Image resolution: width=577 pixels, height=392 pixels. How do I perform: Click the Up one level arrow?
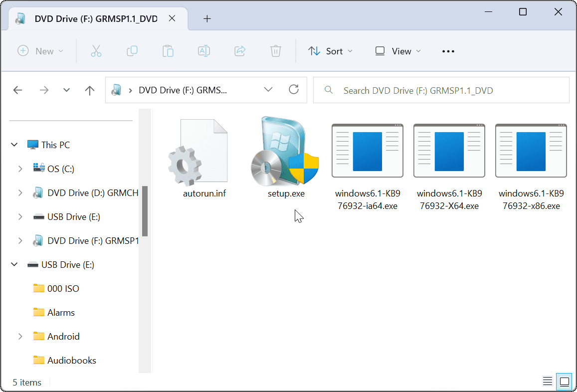click(89, 90)
